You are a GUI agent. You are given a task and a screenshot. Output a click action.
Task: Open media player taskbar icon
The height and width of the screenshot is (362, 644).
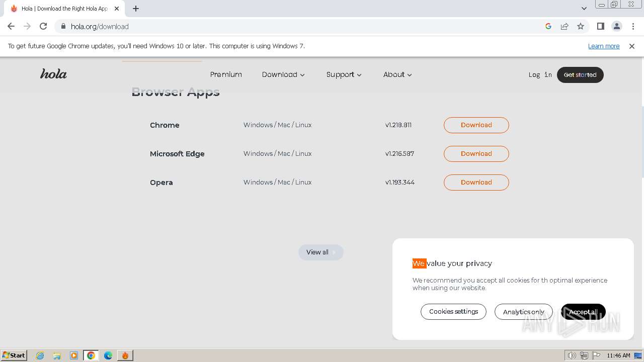pos(74,355)
